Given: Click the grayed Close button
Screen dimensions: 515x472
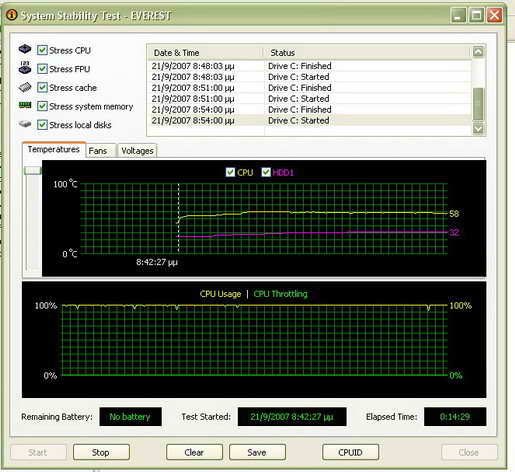Looking at the screenshot, I should point(469,452).
